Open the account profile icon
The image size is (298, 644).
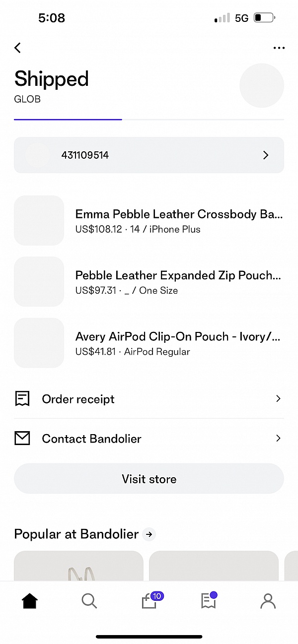(x=268, y=601)
